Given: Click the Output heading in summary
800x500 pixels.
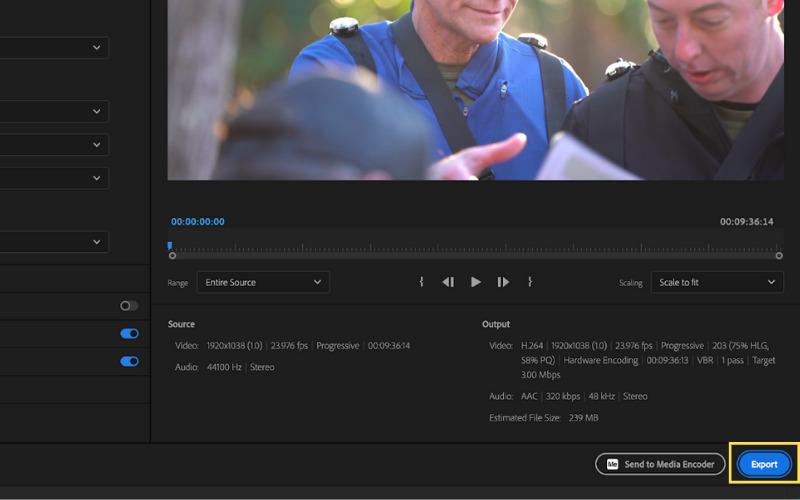Looking at the screenshot, I should [x=496, y=324].
